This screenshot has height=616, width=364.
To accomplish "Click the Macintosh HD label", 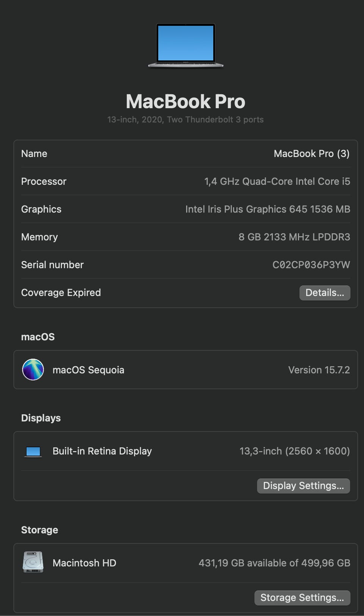I will 84,563.
